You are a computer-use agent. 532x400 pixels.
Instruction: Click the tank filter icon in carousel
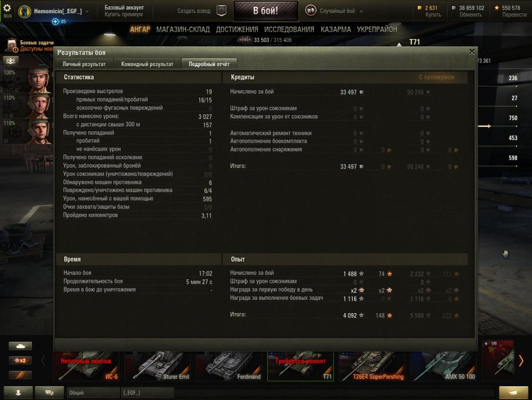(x=20, y=346)
